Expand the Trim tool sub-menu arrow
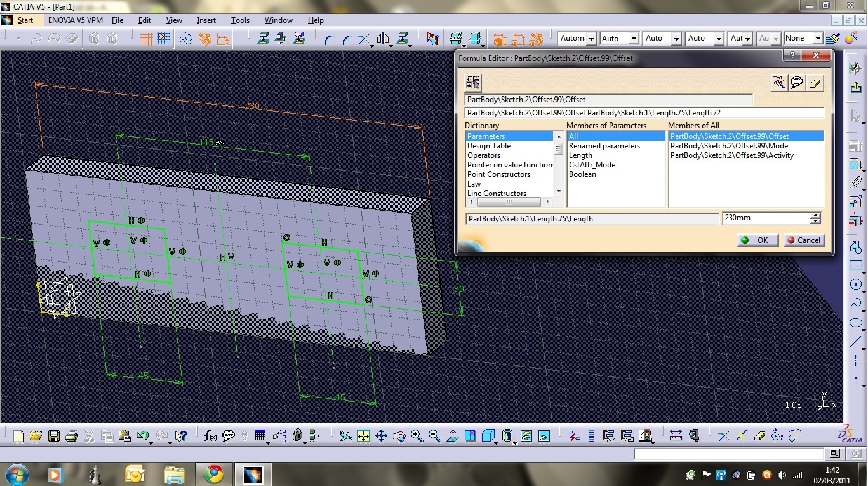This screenshot has width=868, height=486. click(371, 46)
